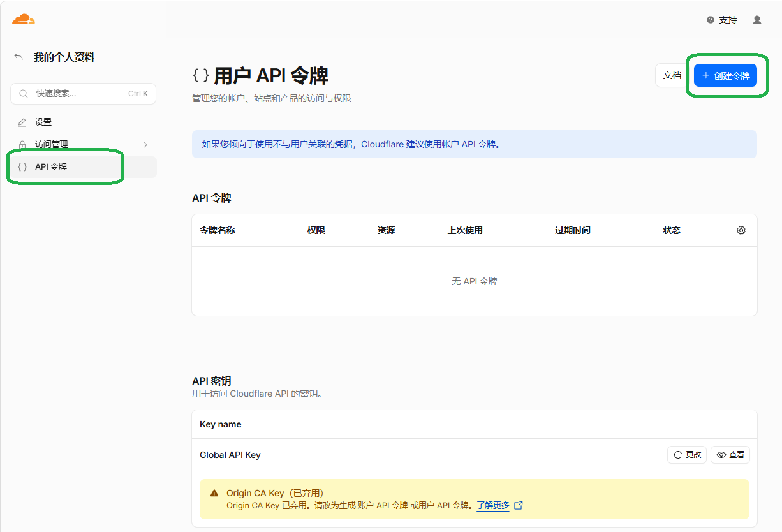Click the Key name header

pyautogui.click(x=221, y=424)
